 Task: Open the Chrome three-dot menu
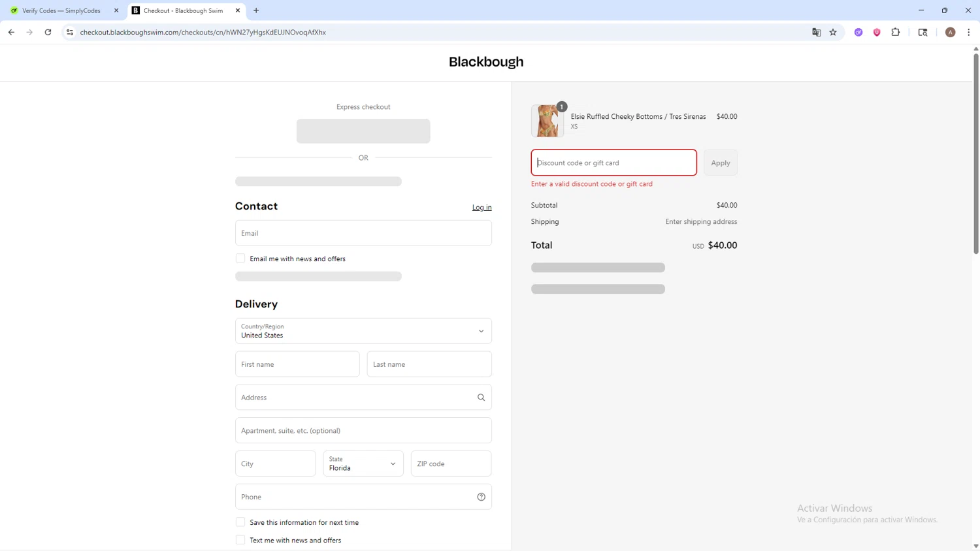(x=969, y=32)
